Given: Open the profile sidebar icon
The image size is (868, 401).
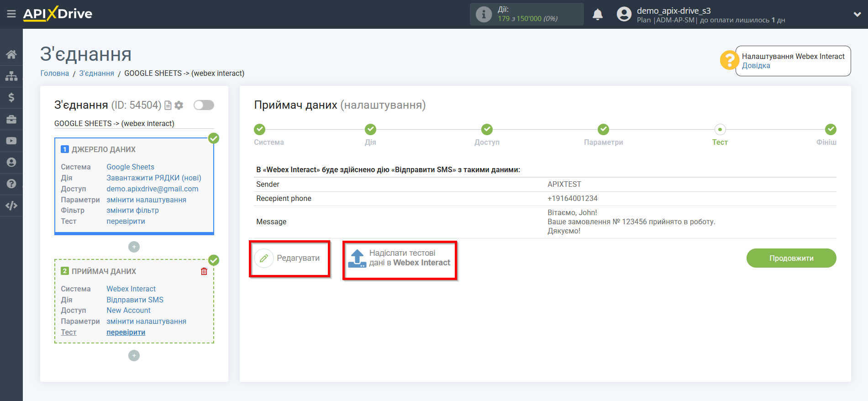Looking at the screenshot, I should click(x=11, y=162).
